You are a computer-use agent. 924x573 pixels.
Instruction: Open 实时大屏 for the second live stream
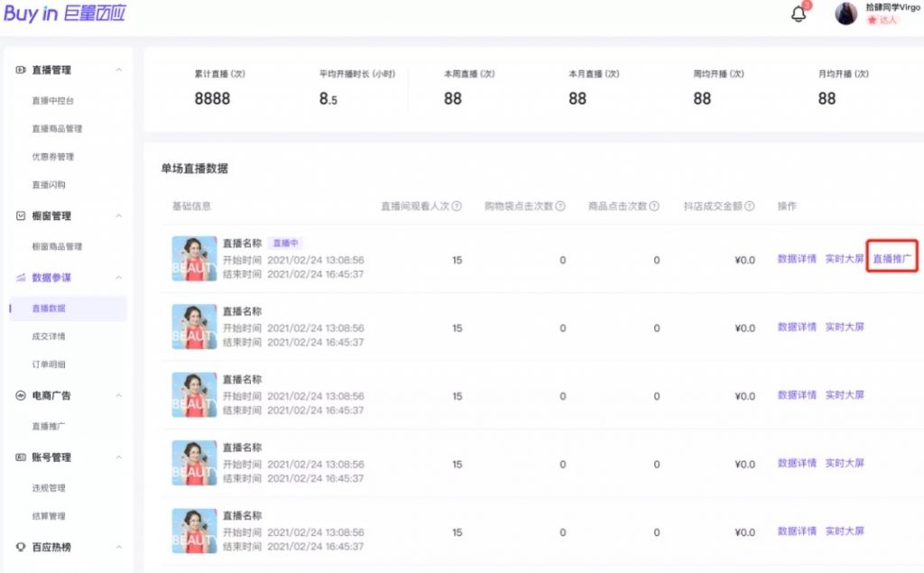(845, 327)
